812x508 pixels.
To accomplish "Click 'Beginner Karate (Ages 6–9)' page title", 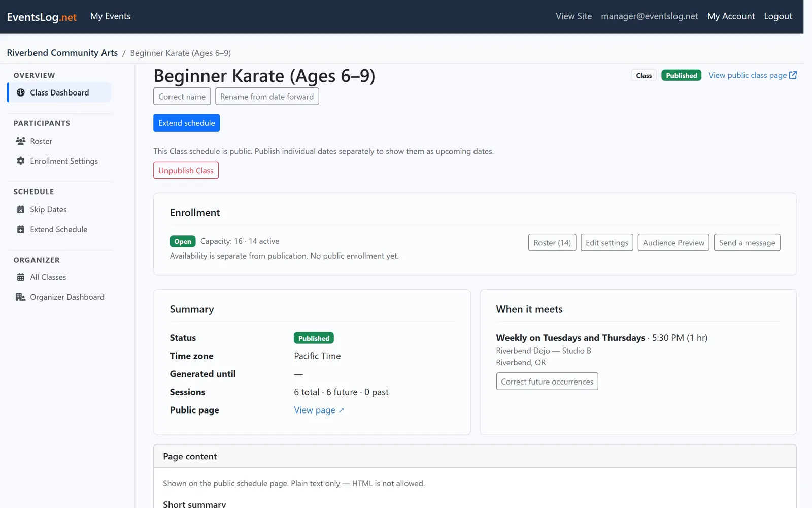I will (x=264, y=76).
